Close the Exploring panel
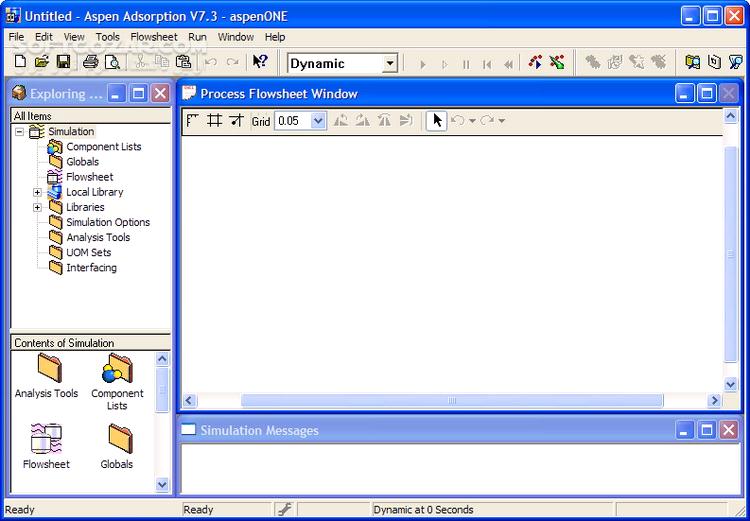This screenshot has height=521, width=750. point(160,93)
